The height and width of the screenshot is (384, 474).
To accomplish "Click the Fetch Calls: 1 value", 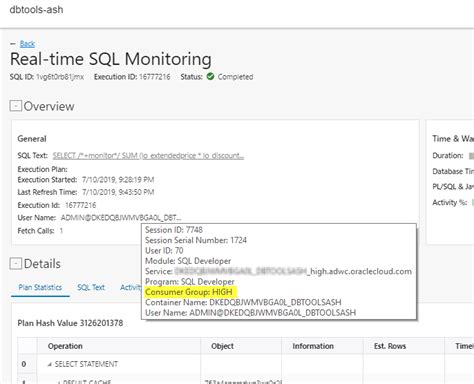I will [x=61, y=231].
